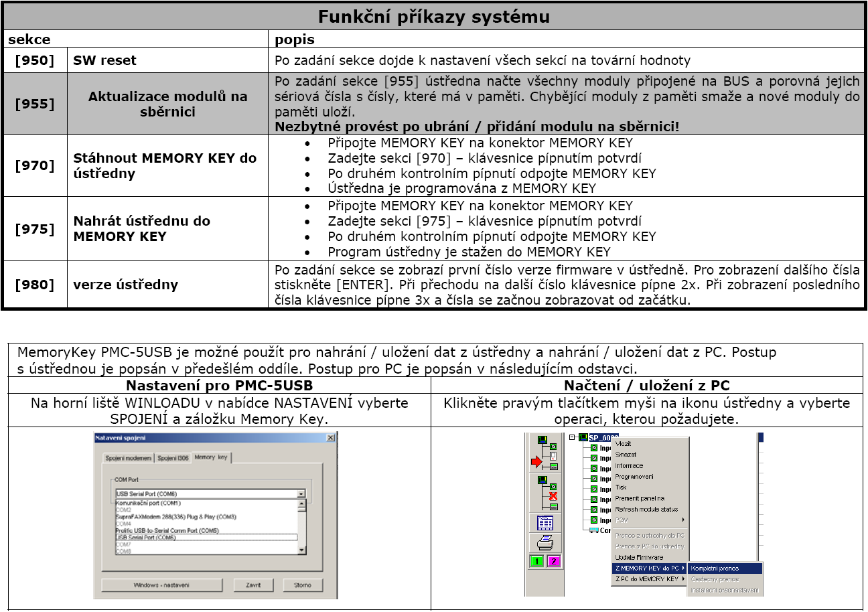Click Prenos z ustredny do PC entry
The image size is (868, 612).
650,536
